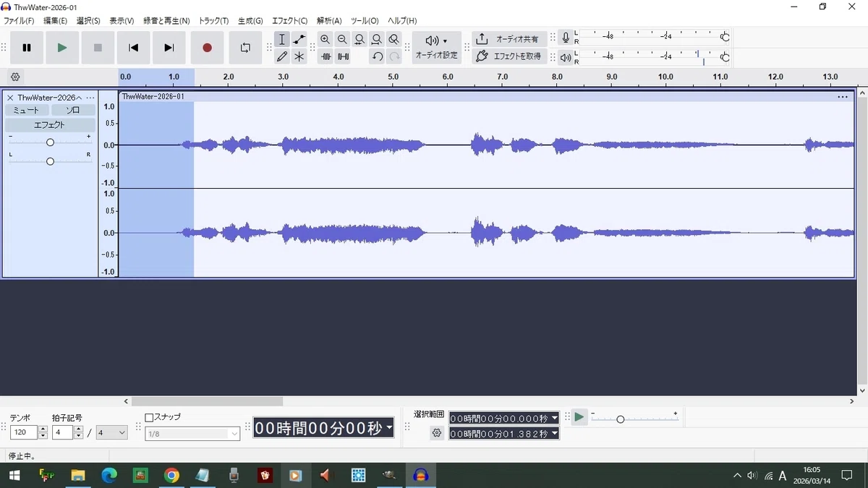Image resolution: width=868 pixels, height=488 pixels.
Task: Mute the ThwWater track with ミュート
Action: click(x=27, y=110)
